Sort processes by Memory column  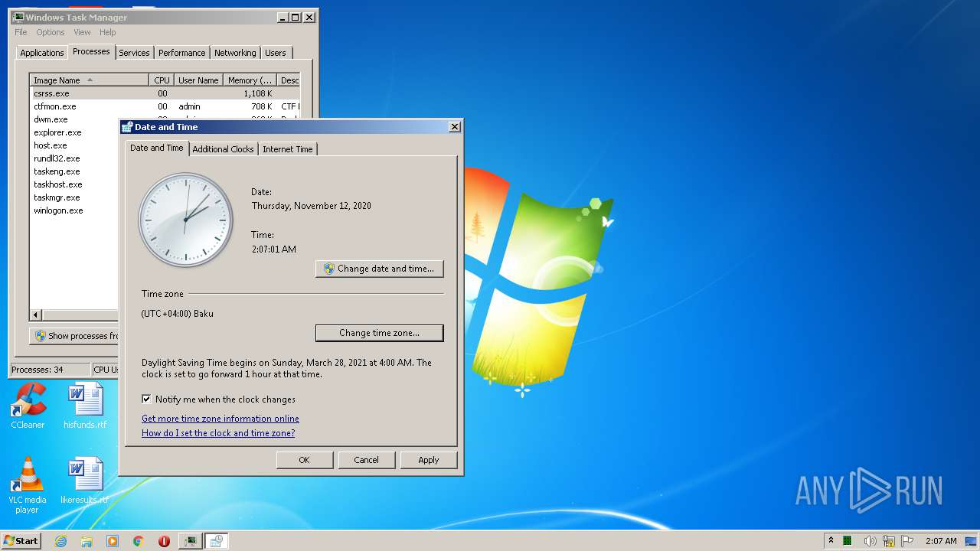[x=250, y=80]
